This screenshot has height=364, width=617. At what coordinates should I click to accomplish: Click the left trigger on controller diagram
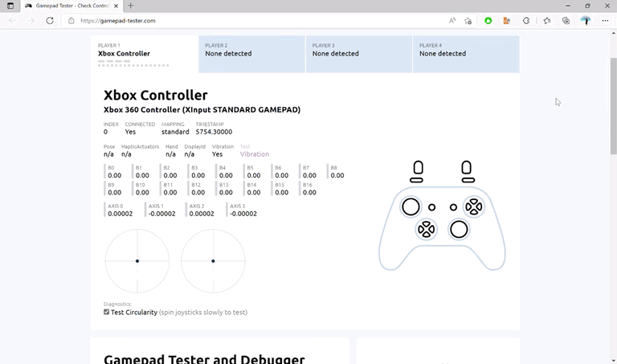coord(419,167)
